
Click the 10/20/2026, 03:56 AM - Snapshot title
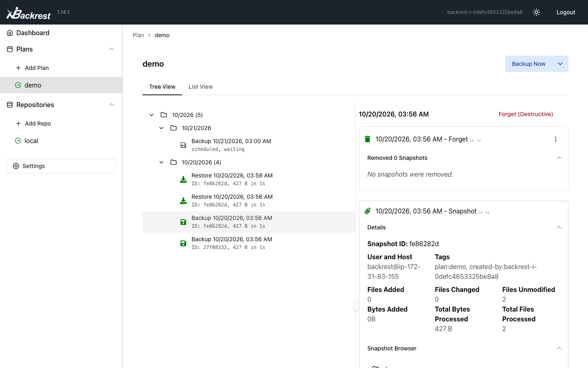426,211
